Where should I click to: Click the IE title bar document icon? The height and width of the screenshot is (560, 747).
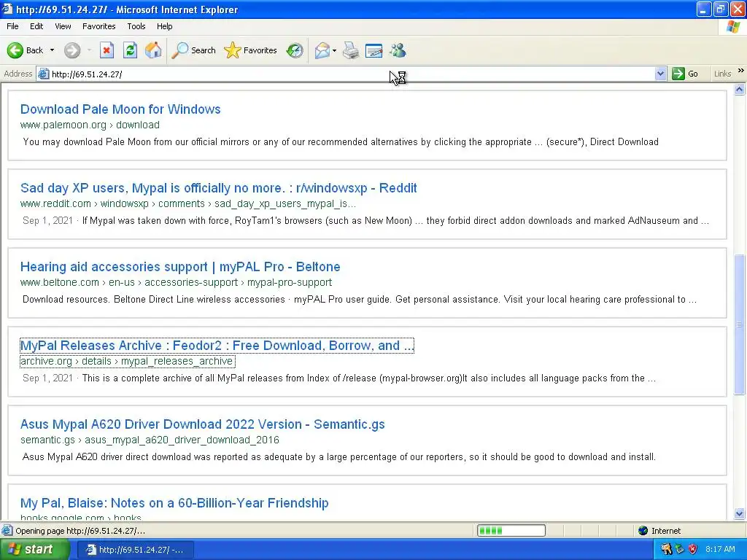click(7, 9)
